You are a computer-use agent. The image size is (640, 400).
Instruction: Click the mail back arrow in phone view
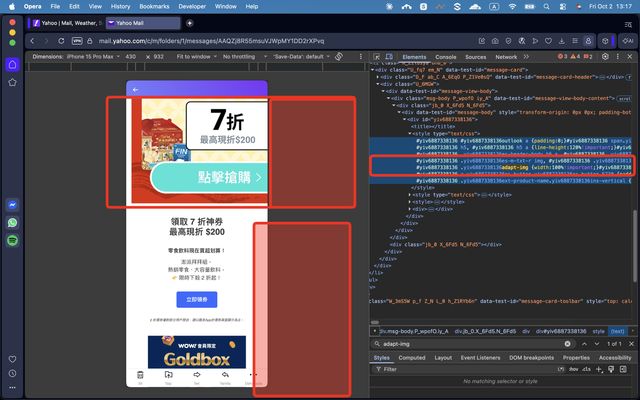tap(136, 89)
